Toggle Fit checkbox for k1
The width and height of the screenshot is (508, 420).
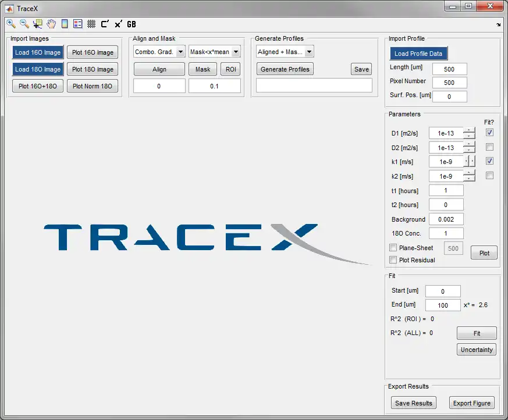pyautogui.click(x=489, y=161)
